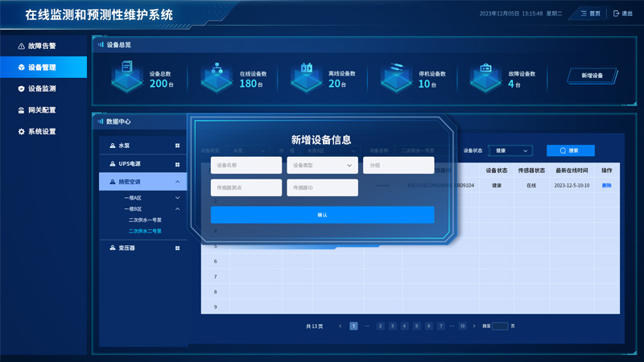Select 二次供水一号泵 in the tree
Screen dimensions: 644x362
click(145, 220)
